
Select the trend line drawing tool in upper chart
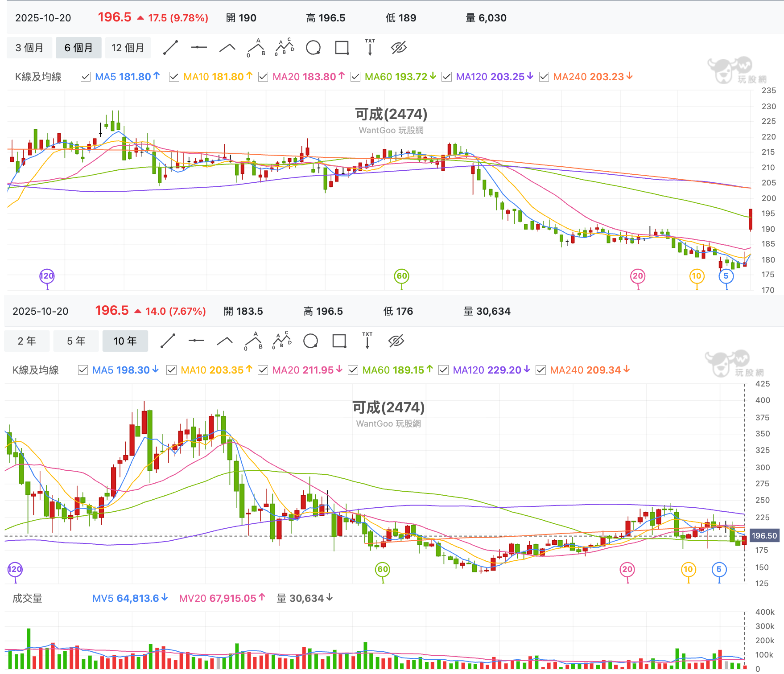[x=170, y=47]
